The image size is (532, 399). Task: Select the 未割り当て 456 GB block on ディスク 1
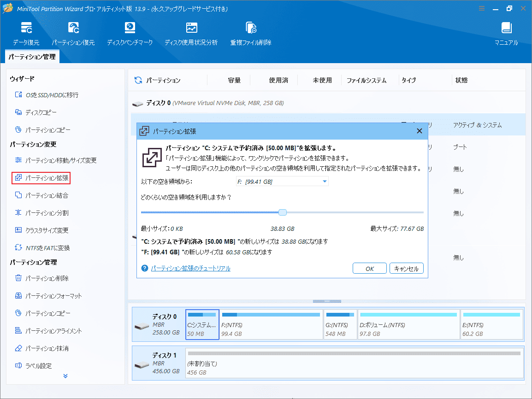click(354, 363)
